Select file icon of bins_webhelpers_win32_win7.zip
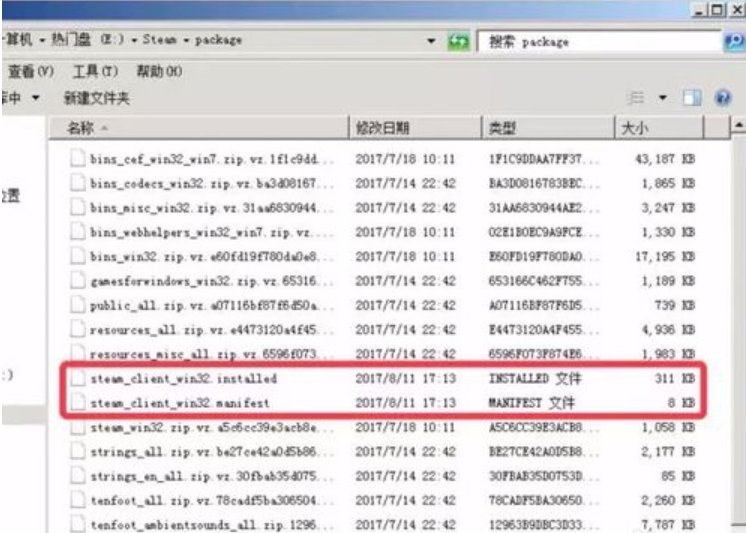The height and width of the screenshot is (533, 746). [78, 231]
